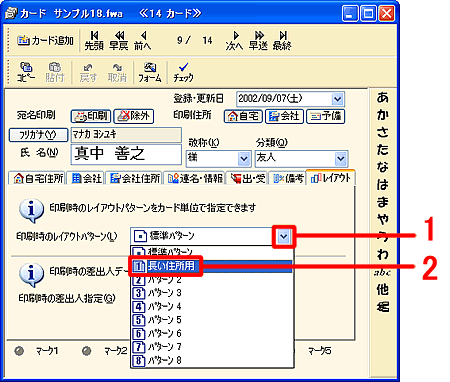The image size is (450, 382).
Task: Choose パターン 7 from the list
Action: click(212, 347)
